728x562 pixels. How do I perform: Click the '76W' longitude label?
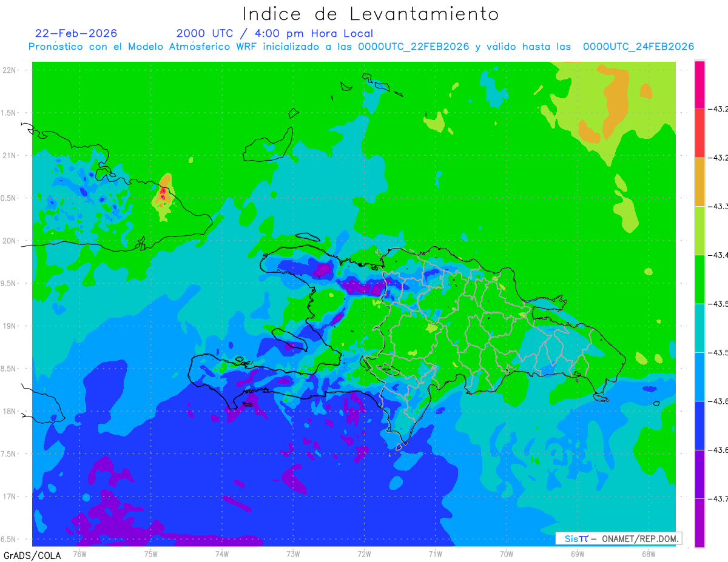click(x=79, y=554)
